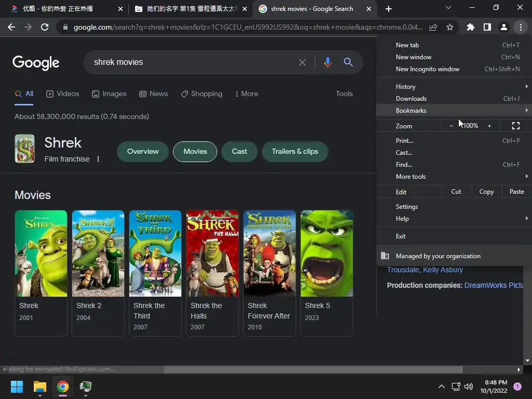Open notification badge in taskbar corner
This screenshot has width=532, height=399.
pyautogui.click(x=517, y=387)
